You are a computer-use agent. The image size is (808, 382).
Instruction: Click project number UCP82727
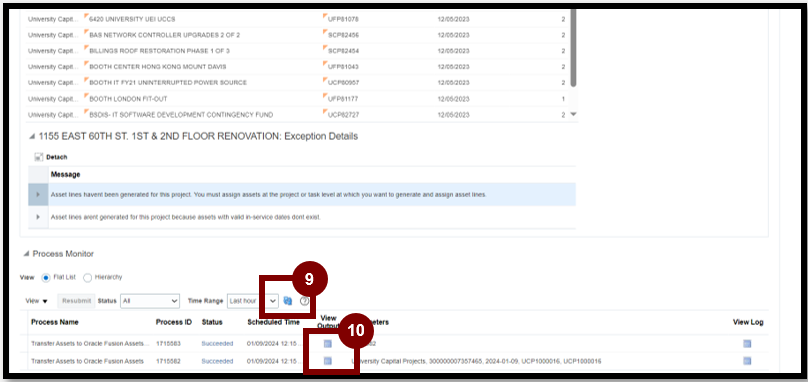[343, 114]
